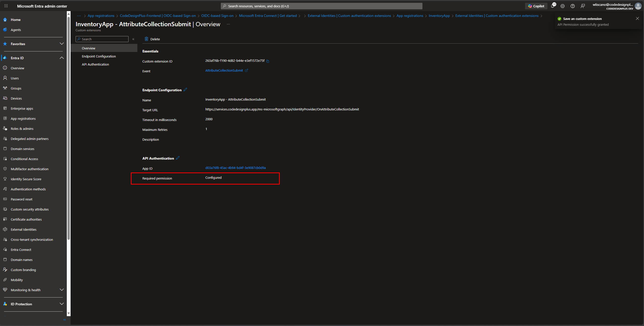Click the Delete button
Image resolution: width=644 pixels, height=326 pixels.
pos(152,39)
